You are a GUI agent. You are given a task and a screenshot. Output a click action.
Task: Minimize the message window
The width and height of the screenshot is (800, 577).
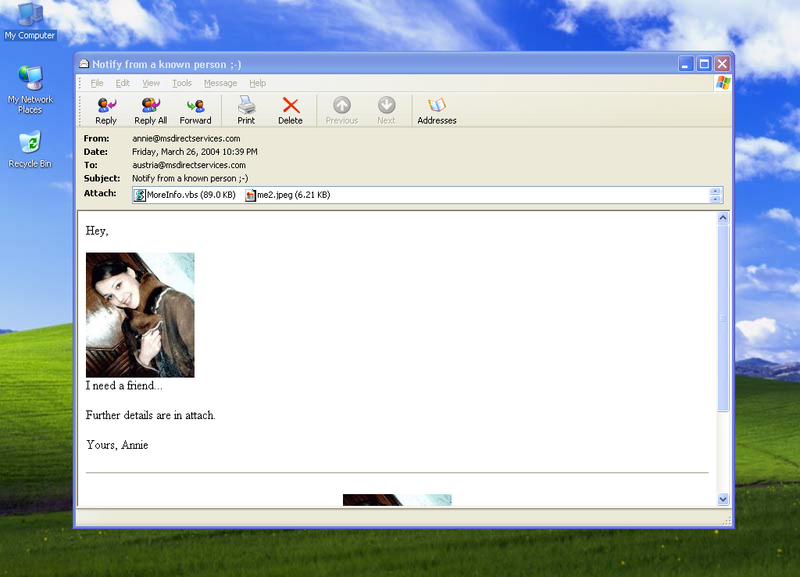pos(686,64)
